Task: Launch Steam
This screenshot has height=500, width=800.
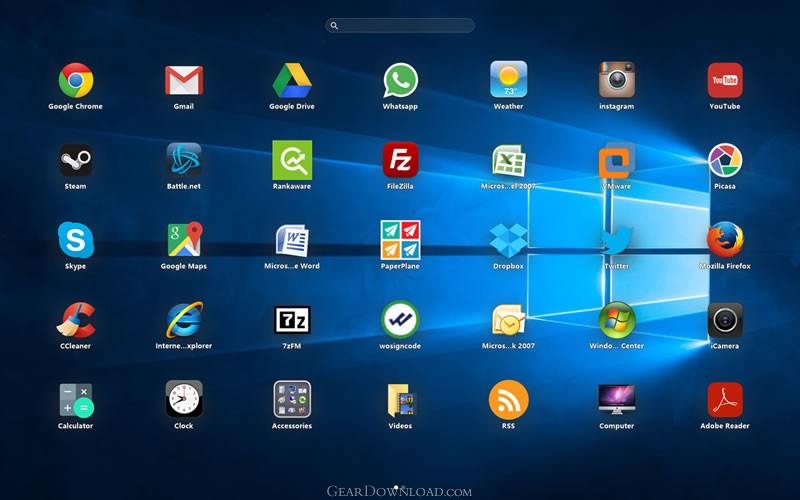Action: coord(76,160)
